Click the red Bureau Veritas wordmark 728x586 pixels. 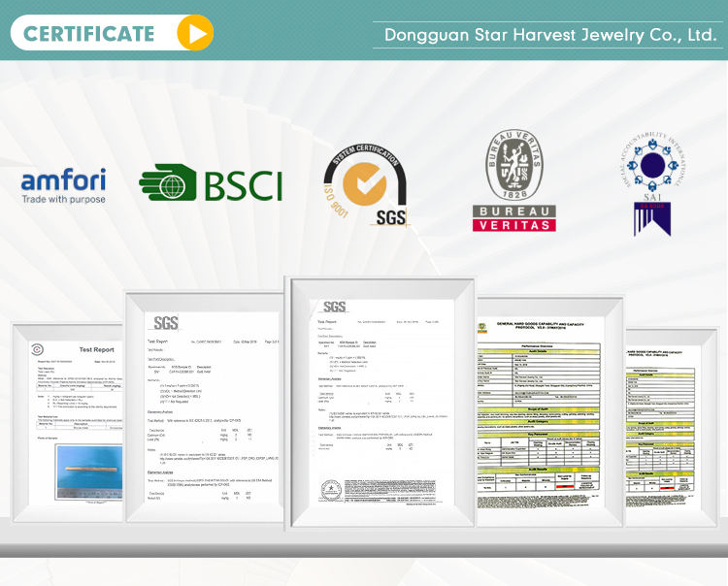pyautogui.click(x=513, y=218)
